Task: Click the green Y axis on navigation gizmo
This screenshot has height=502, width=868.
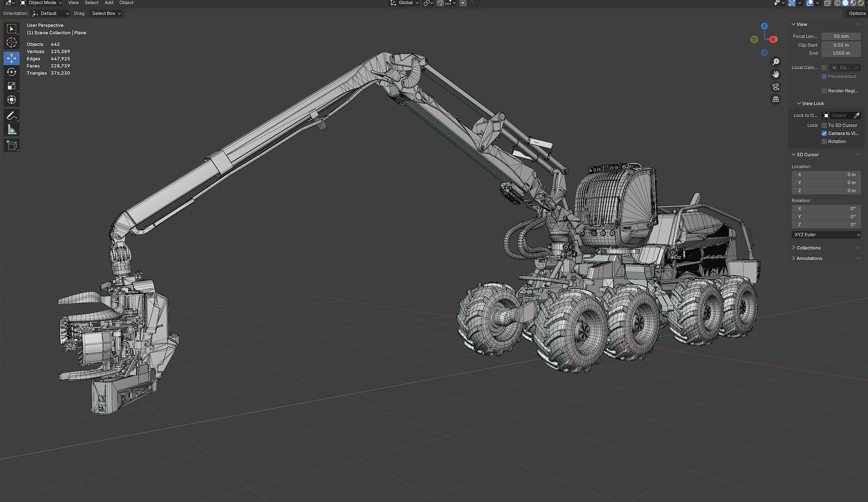Action: [754, 39]
